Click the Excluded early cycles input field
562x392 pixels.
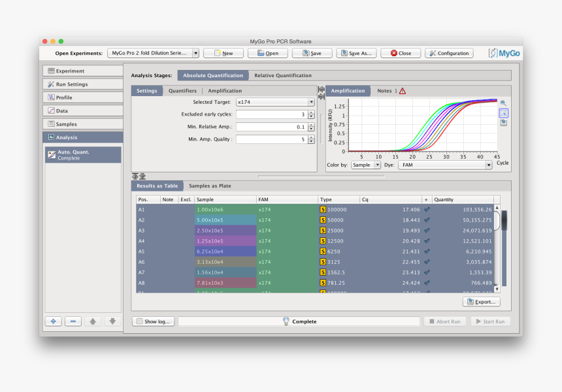(x=272, y=115)
